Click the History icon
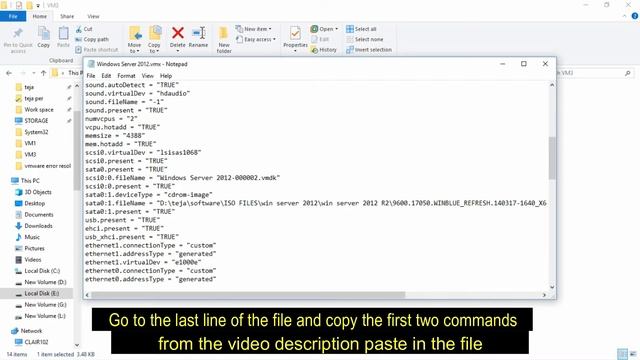This screenshot has height=360, width=640. click(x=314, y=50)
